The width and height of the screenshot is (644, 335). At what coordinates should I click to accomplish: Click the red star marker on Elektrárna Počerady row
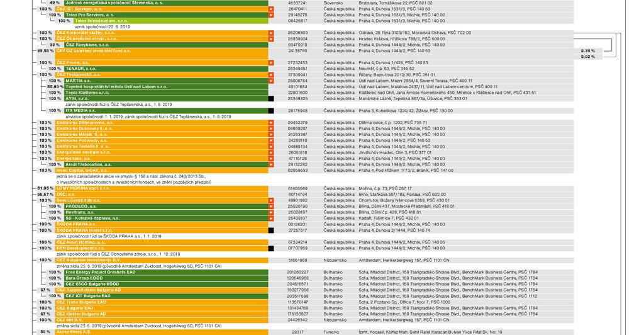(270, 140)
